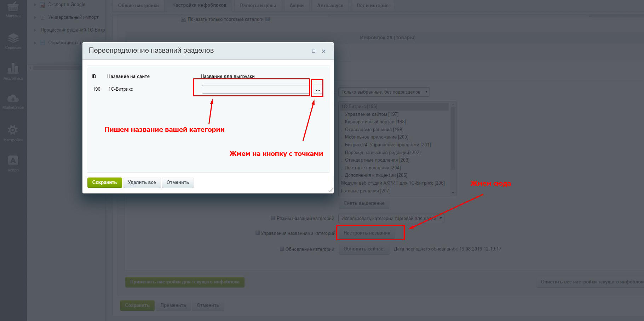The height and width of the screenshot is (321, 644).
Task: Toggle 'Показать только торговые каталоги' checkbox
Action: tap(183, 19)
